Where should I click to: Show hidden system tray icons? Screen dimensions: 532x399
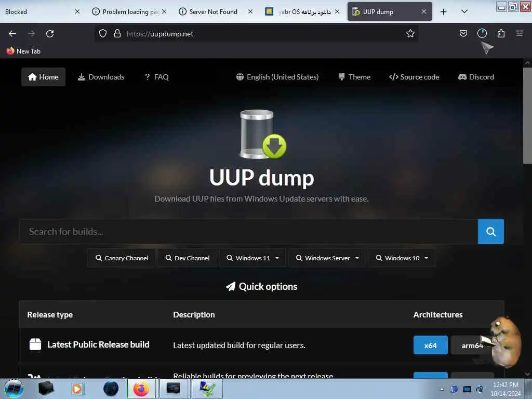coord(442,389)
